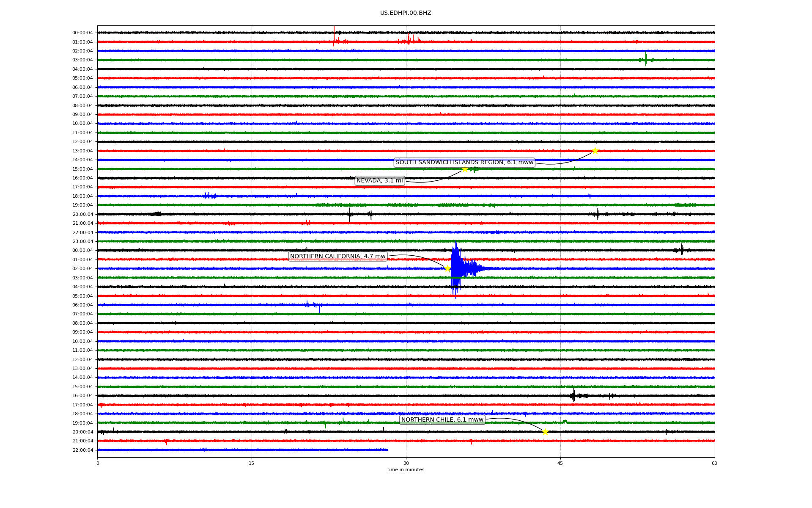Click the x-axis tick label 15
The height and width of the screenshot is (508, 812).
coord(252,463)
